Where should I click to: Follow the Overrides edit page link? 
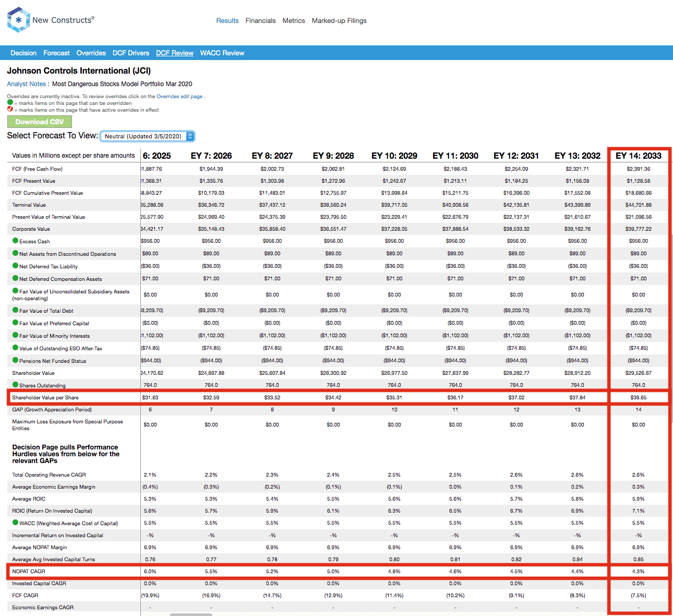pyautogui.click(x=179, y=96)
